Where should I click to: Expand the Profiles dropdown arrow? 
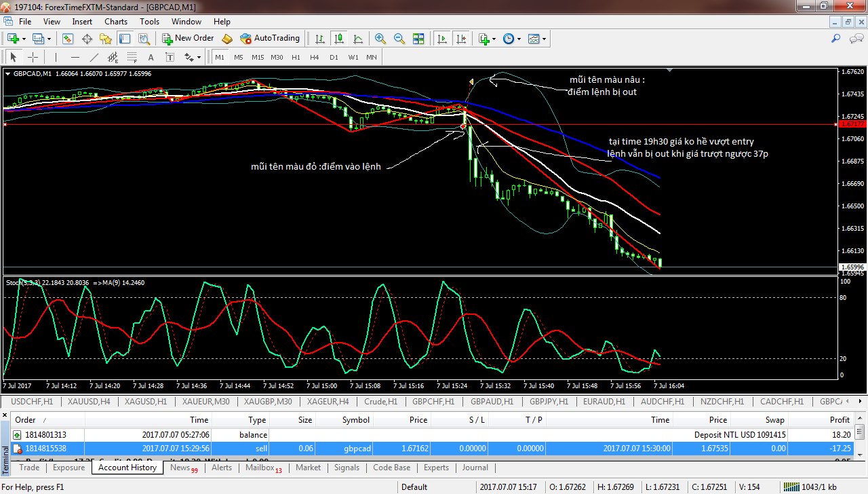pos(49,39)
